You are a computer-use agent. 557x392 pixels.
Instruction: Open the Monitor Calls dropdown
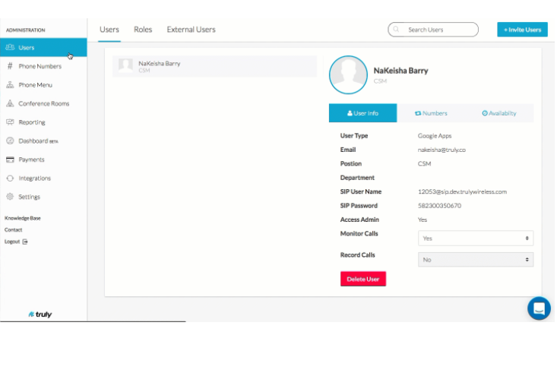475,239
